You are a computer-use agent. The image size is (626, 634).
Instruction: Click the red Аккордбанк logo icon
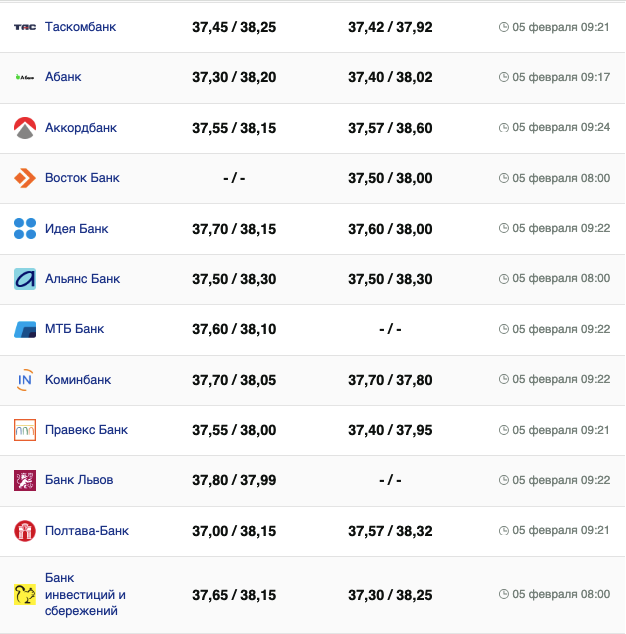(25, 128)
